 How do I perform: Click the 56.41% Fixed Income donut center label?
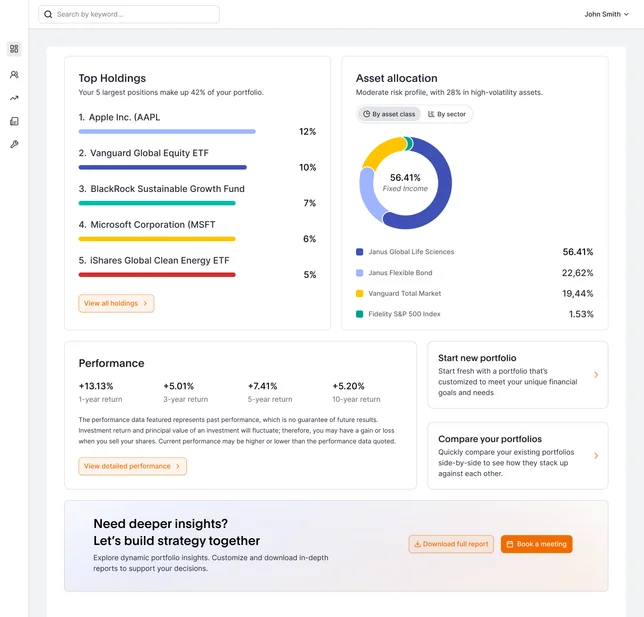405,183
